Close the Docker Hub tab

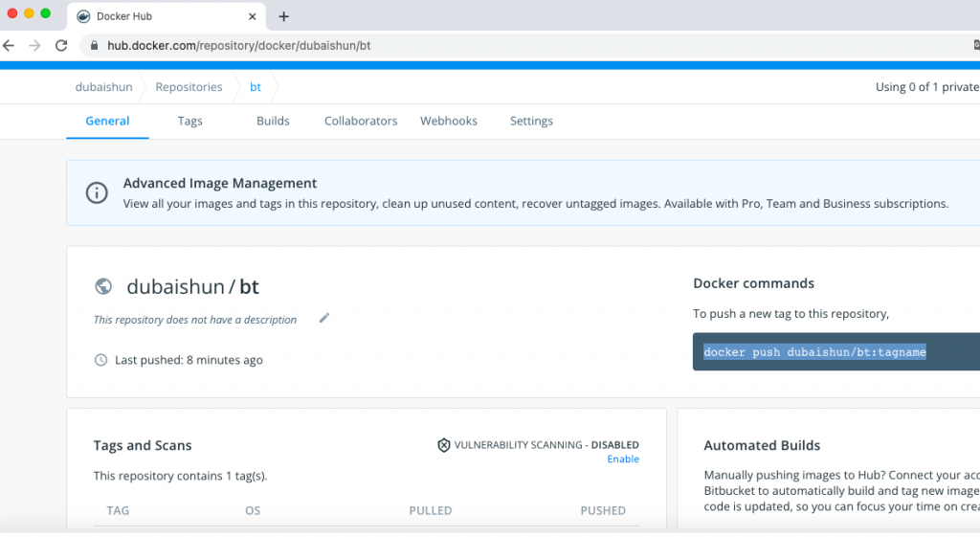tap(252, 17)
